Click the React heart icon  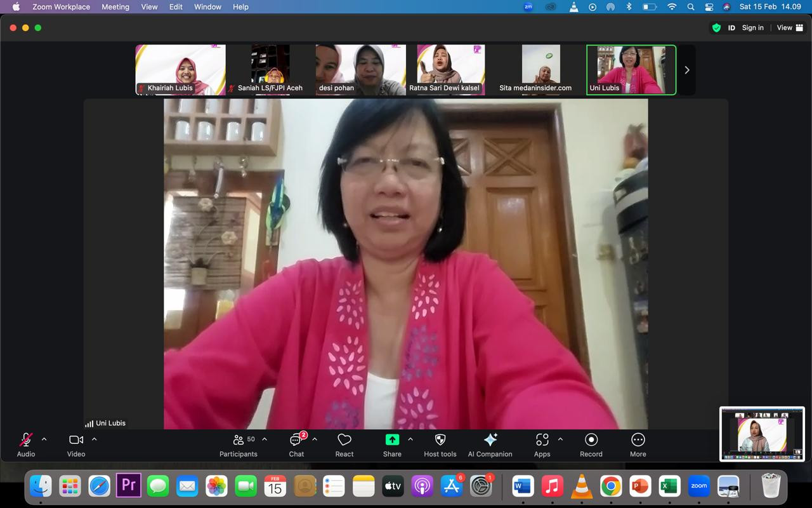(x=344, y=444)
